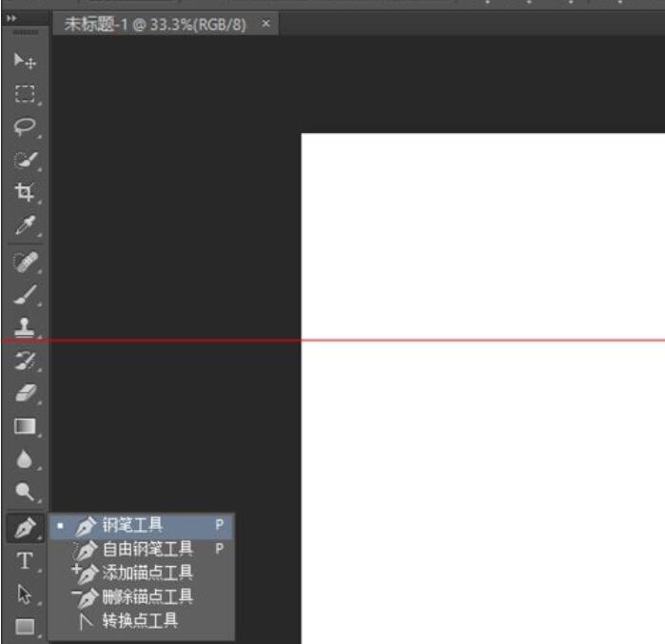Choose 删除锚点工具 from the flyout menu
The image size is (665, 644).
tap(142, 597)
